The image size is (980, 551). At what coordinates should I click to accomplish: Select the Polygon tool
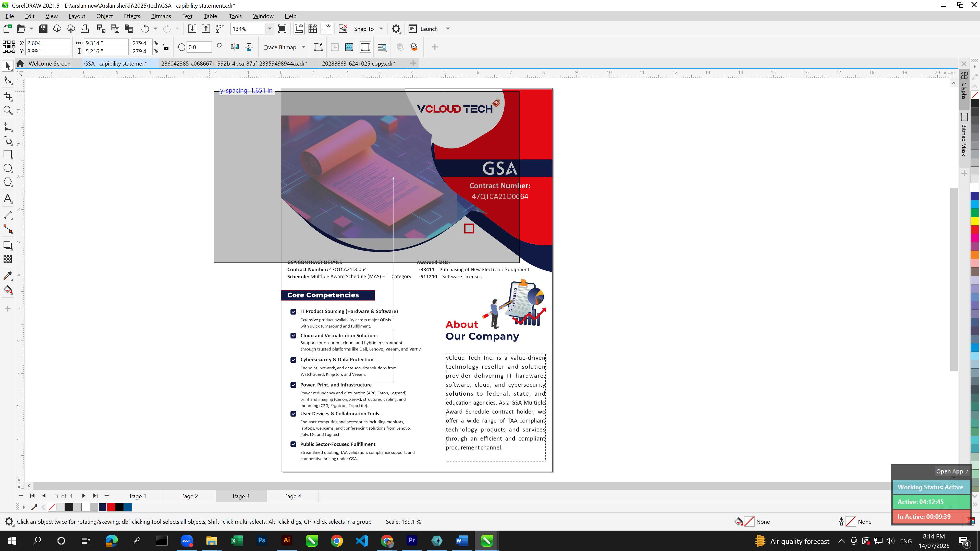(x=8, y=182)
